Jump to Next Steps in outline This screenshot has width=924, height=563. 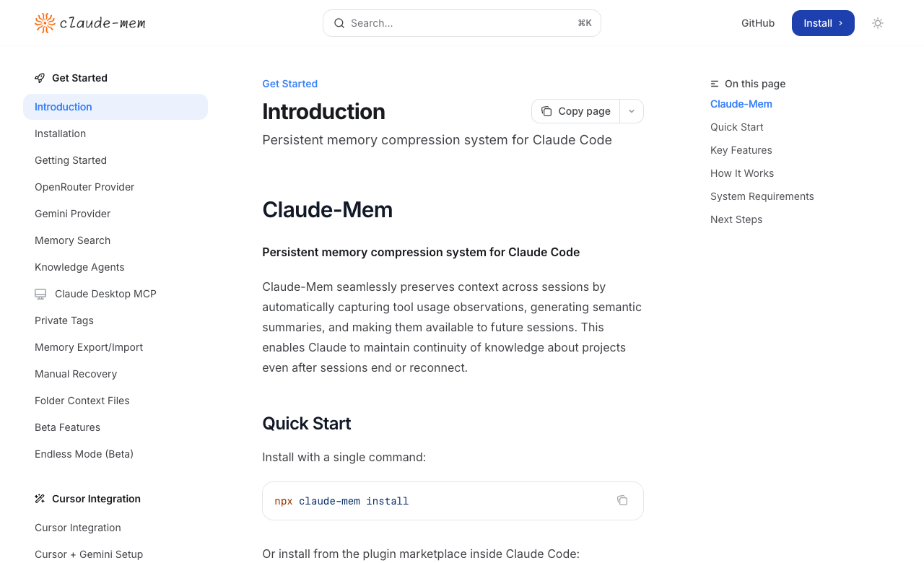[x=736, y=219]
